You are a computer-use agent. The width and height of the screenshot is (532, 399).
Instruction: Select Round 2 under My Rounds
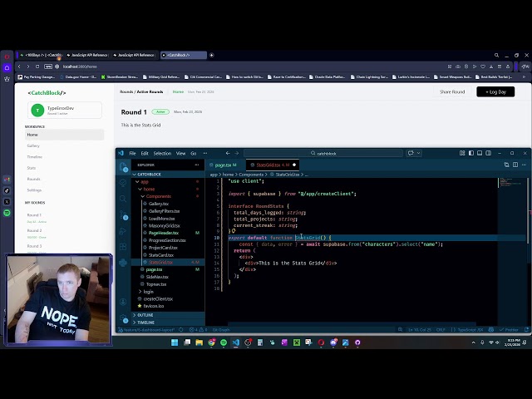pyautogui.click(x=35, y=230)
